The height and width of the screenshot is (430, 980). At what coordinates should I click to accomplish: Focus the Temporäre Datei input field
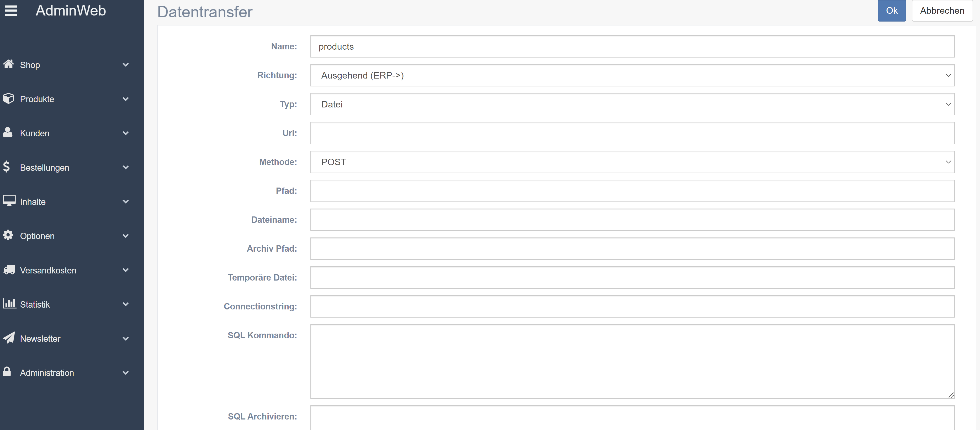632,278
